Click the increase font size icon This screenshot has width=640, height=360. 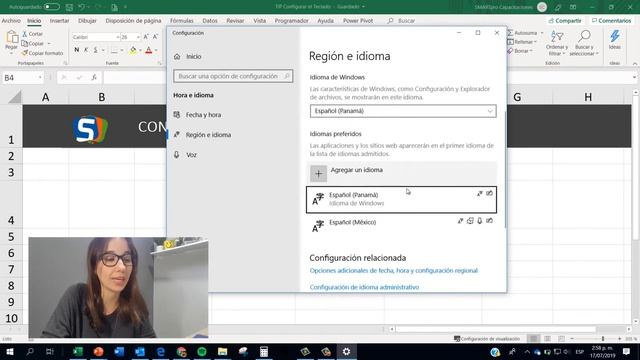click(146, 37)
